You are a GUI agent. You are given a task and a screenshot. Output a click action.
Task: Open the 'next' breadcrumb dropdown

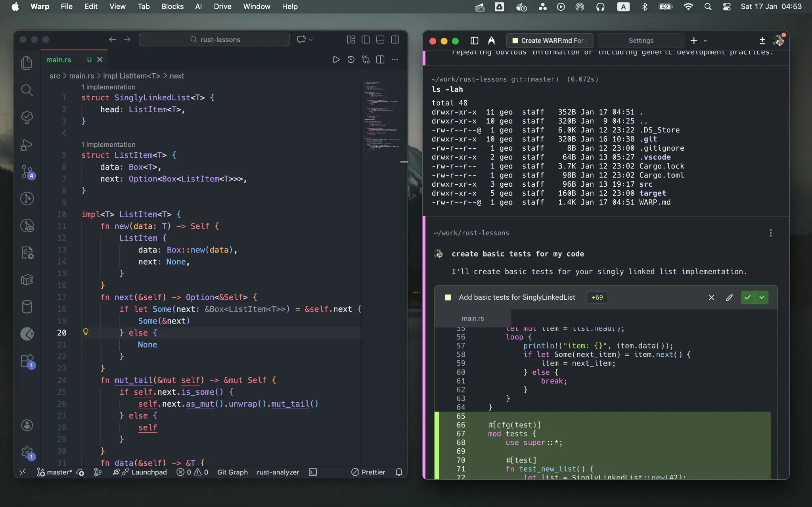point(176,76)
